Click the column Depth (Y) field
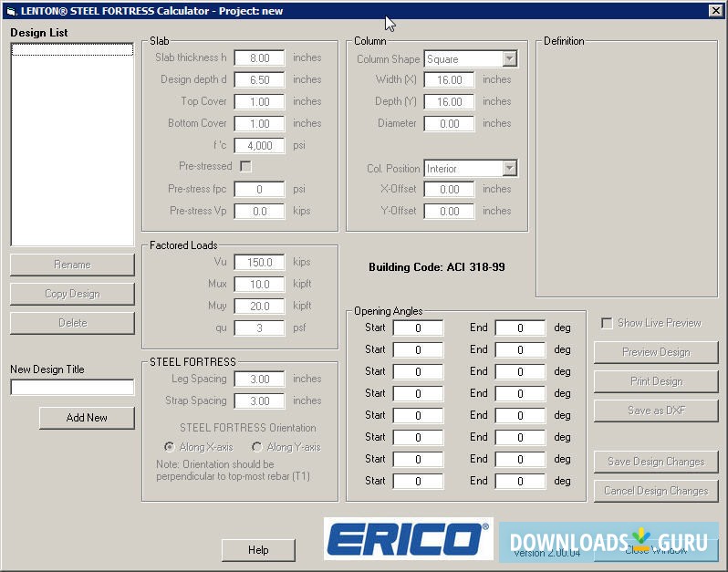Screen dimensions: 728x572 449,101
